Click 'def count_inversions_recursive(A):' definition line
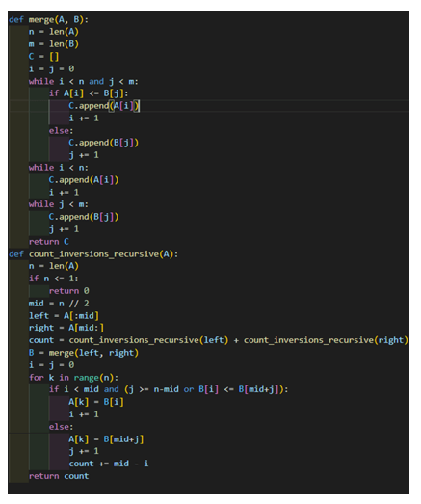 pos(93,254)
